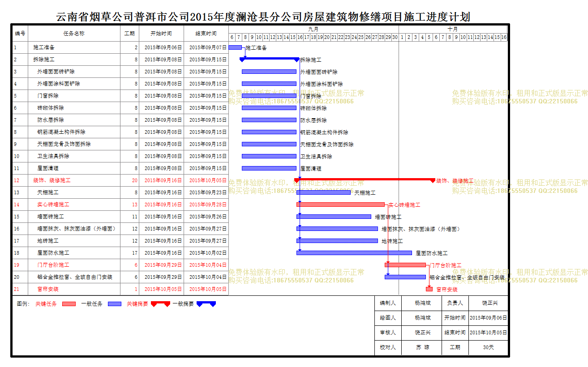This screenshot has width=588, height=367.
Task: Click duration value 17 for 屋面防水施工
Action: coord(134,253)
